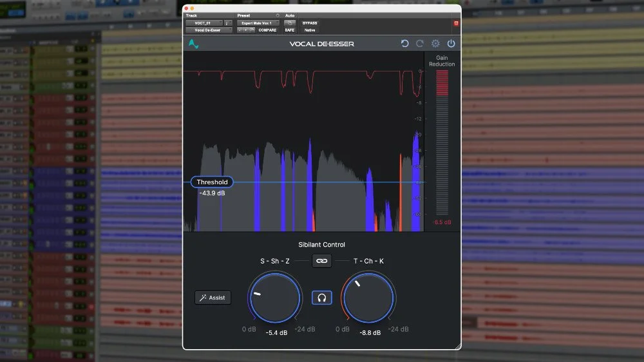Image resolution: width=644 pixels, height=362 pixels.
Task: Click the COMPARE button
Action: pos(267,30)
